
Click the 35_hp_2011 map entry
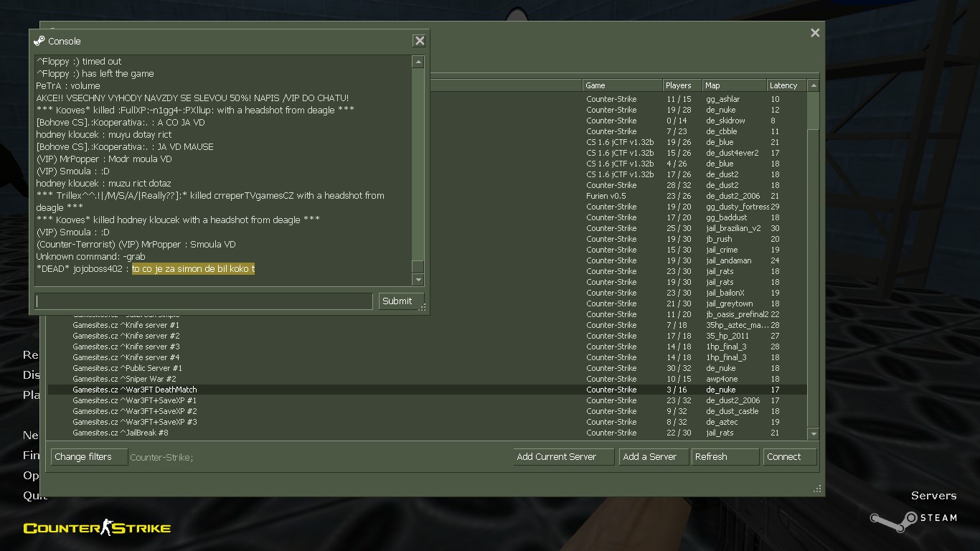click(x=727, y=336)
